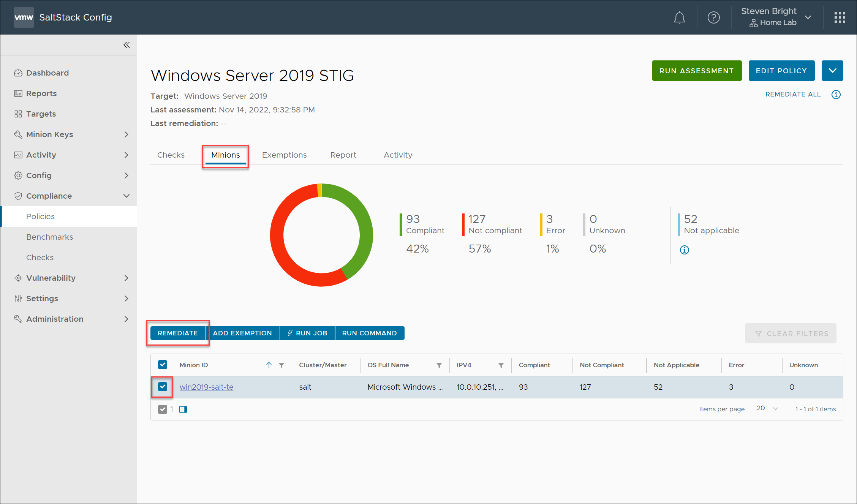Viewport: 857px width, 504px height.
Task: Open the column customization icon below the table
Action: (x=183, y=409)
